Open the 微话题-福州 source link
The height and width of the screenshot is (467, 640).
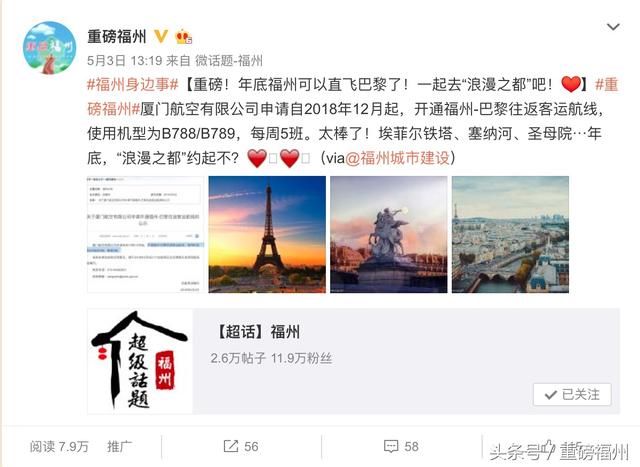pos(229,61)
